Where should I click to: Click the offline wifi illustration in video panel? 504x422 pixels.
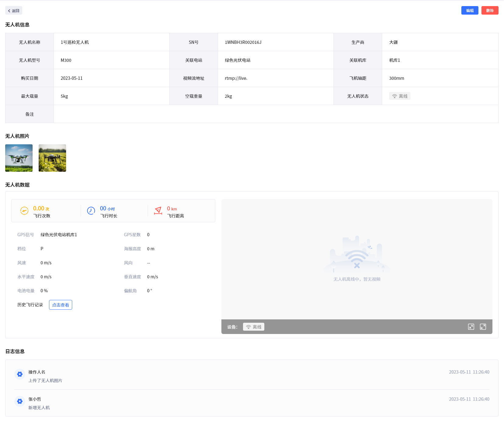(x=357, y=254)
